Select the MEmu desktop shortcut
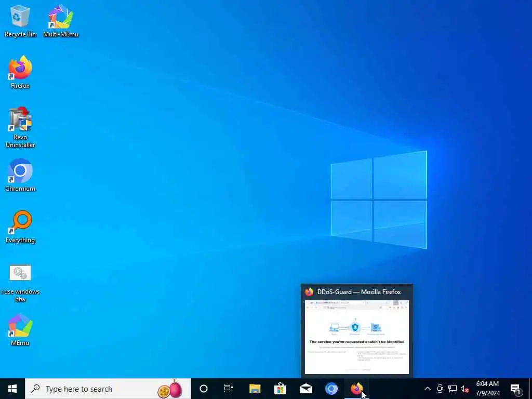The width and height of the screenshot is (532, 399). coord(20,330)
